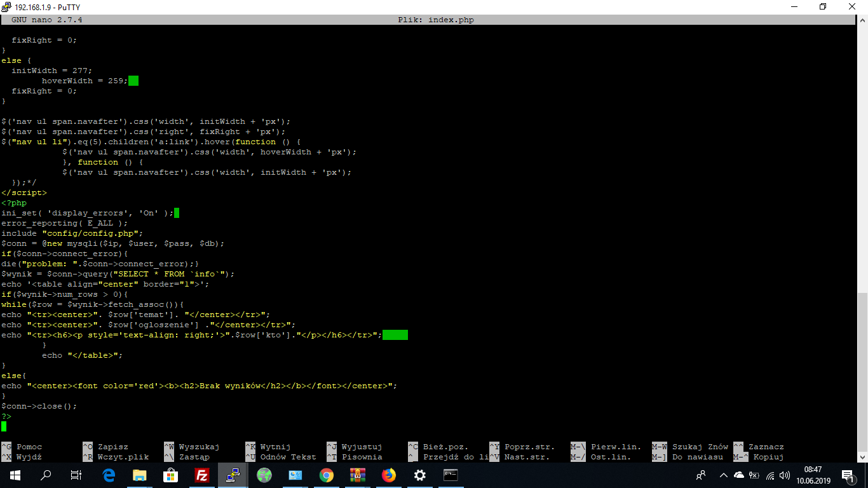Image resolution: width=868 pixels, height=488 pixels.
Task: Open the PuTTY system menu icon in title bar
Action: [6, 6]
